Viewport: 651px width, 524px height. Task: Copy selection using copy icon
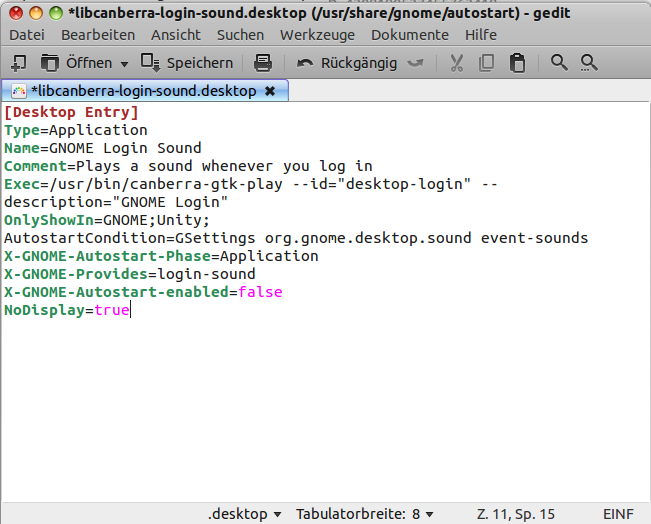486,63
